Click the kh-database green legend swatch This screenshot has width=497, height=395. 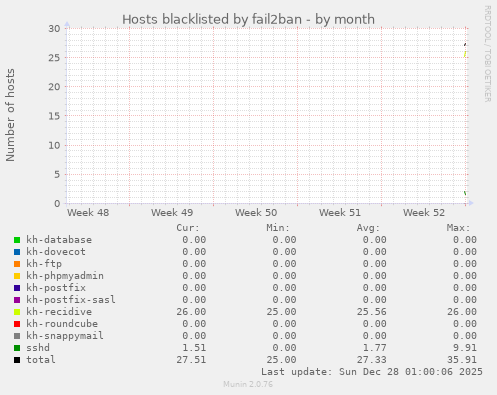point(17,240)
